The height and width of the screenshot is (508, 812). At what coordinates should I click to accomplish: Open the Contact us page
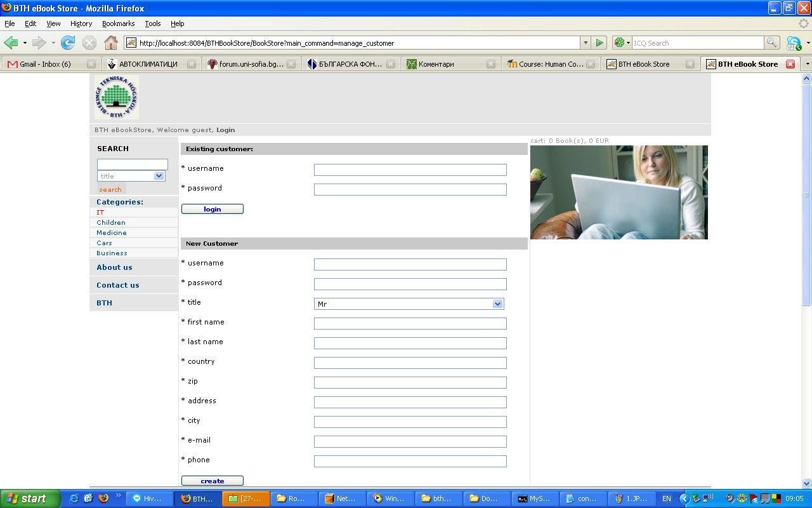point(117,284)
